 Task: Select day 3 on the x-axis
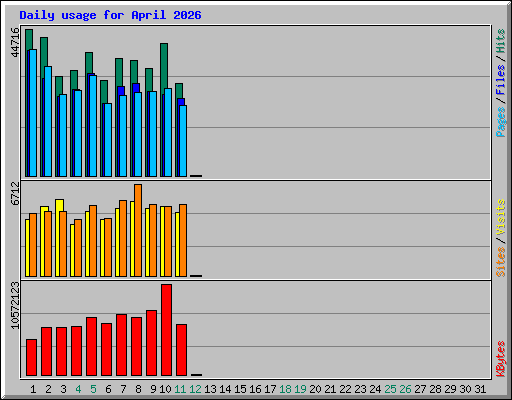[x=63, y=389]
